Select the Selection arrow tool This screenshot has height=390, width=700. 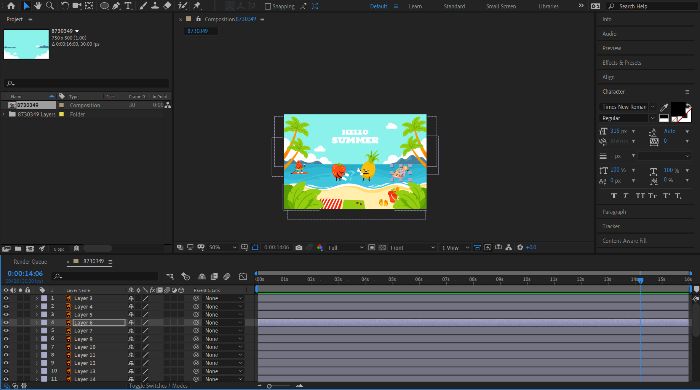[26, 6]
